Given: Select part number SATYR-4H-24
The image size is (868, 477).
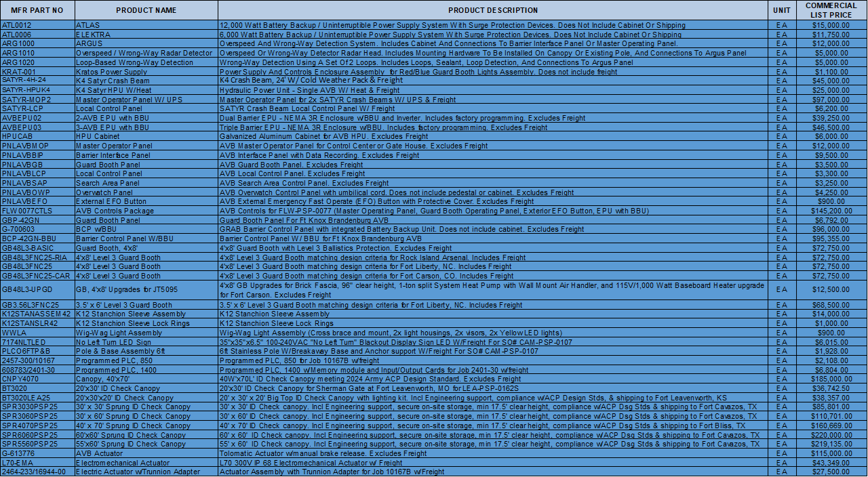Looking at the screenshot, I should click(x=37, y=80).
